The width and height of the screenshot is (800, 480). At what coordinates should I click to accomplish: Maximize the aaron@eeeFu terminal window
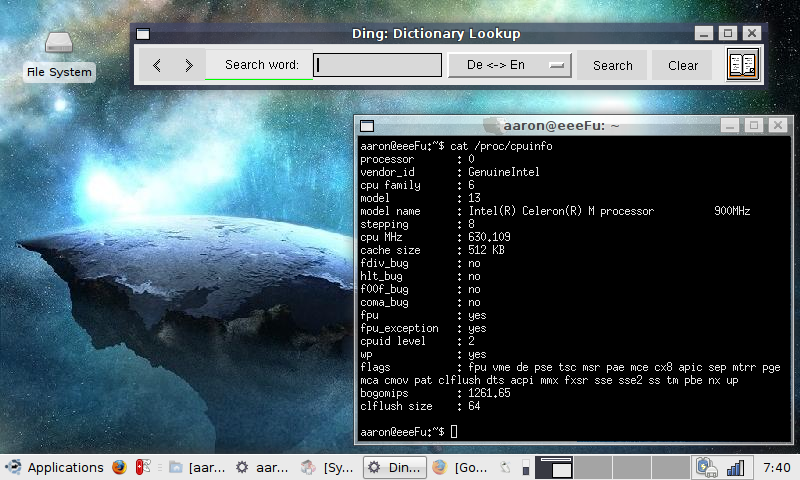click(x=754, y=125)
